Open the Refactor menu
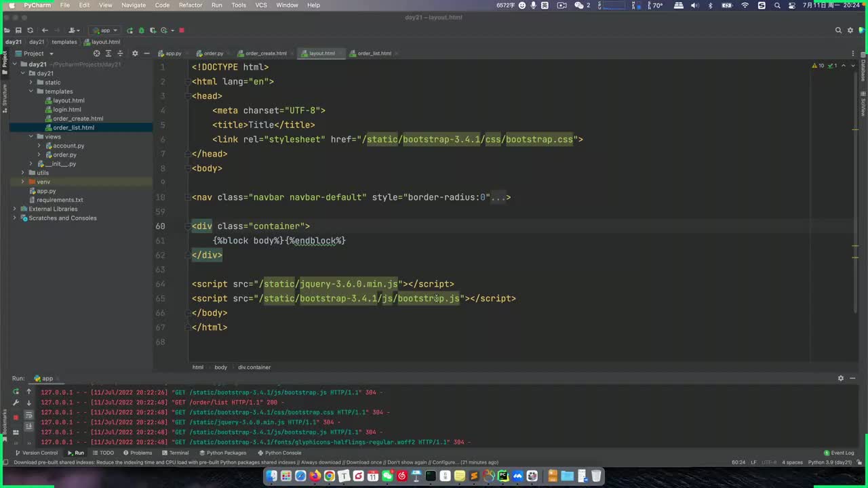The width and height of the screenshot is (868, 488). click(190, 5)
